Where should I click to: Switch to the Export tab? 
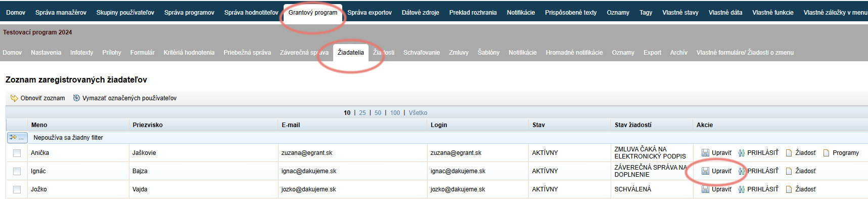pos(652,53)
